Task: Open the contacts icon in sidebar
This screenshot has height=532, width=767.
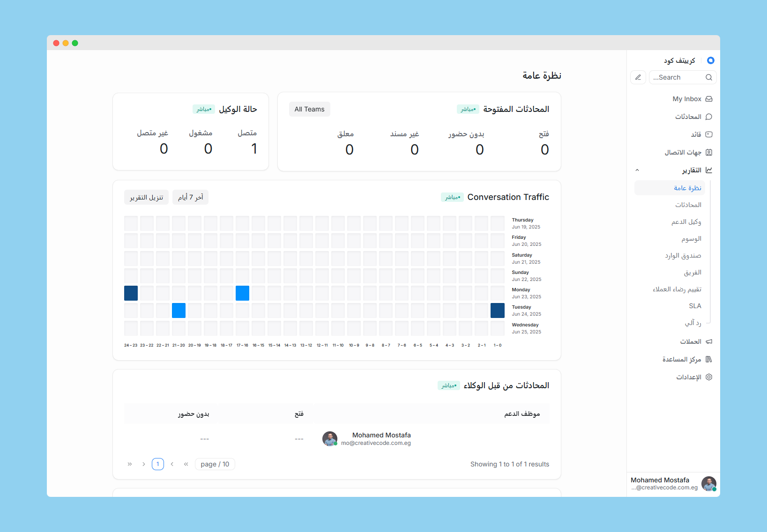Action: 708,152
